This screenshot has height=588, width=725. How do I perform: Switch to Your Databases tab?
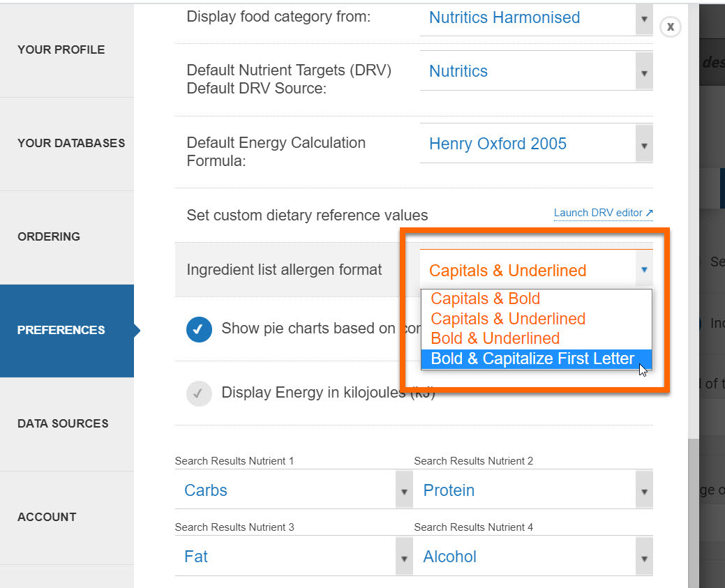click(x=71, y=143)
